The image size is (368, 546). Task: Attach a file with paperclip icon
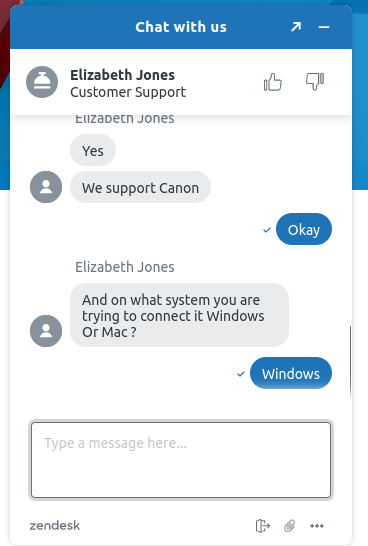click(289, 525)
